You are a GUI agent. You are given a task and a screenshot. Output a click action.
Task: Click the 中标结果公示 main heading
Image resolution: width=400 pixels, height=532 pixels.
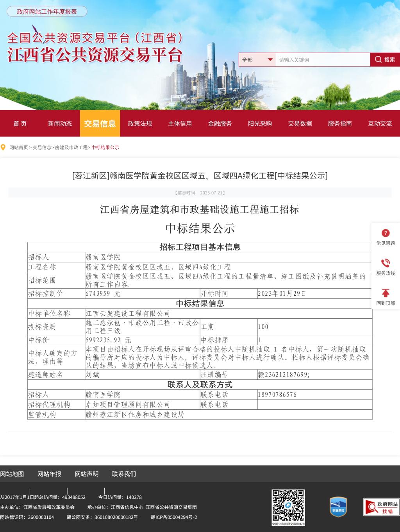[200, 229]
